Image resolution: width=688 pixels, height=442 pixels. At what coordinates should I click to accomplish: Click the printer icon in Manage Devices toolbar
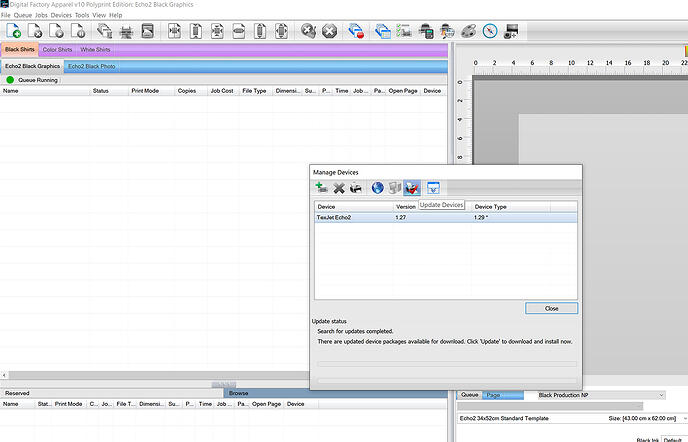coord(356,188)
